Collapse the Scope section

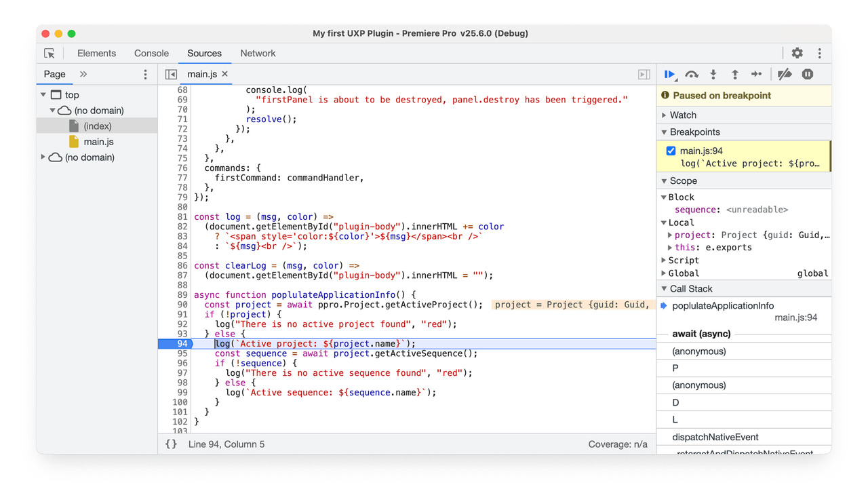[664, 180]
